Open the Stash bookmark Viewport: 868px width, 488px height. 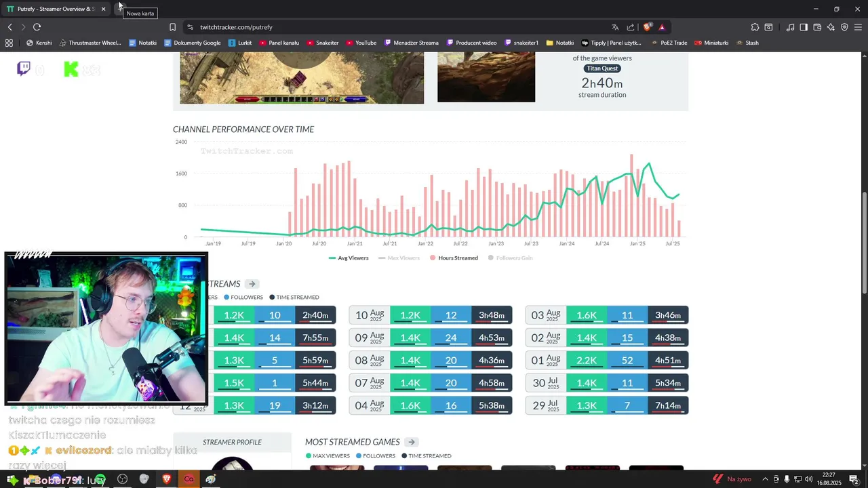747,43
